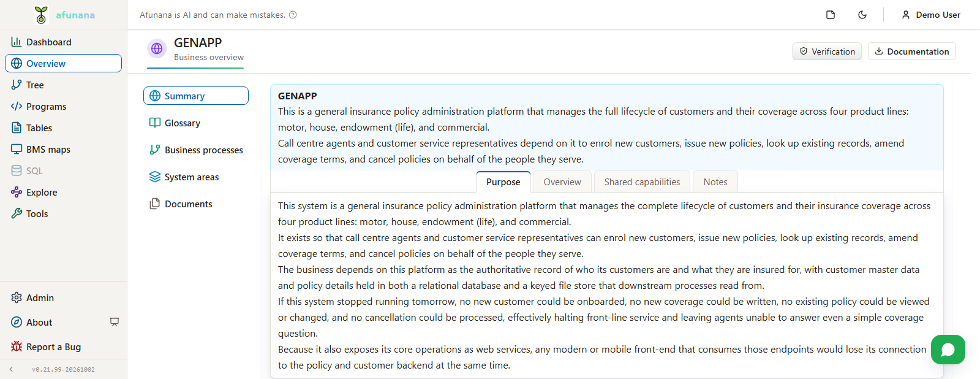This screenshot has height=379, width=980.
Task: Open the Tree view
Action: (63, 85)
